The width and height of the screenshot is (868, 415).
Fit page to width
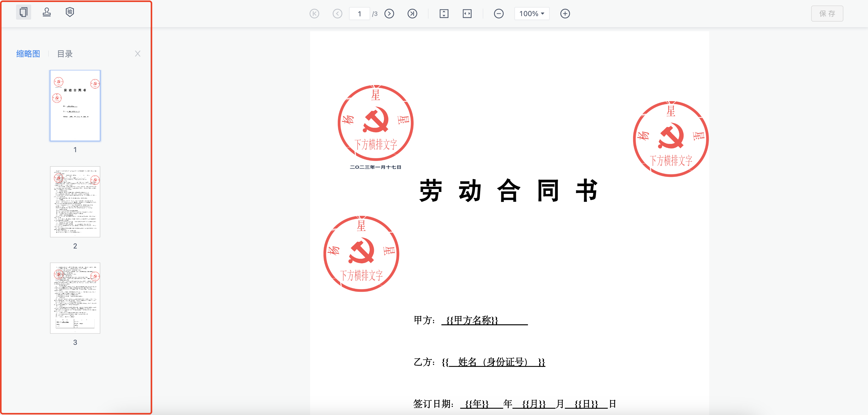467,14
